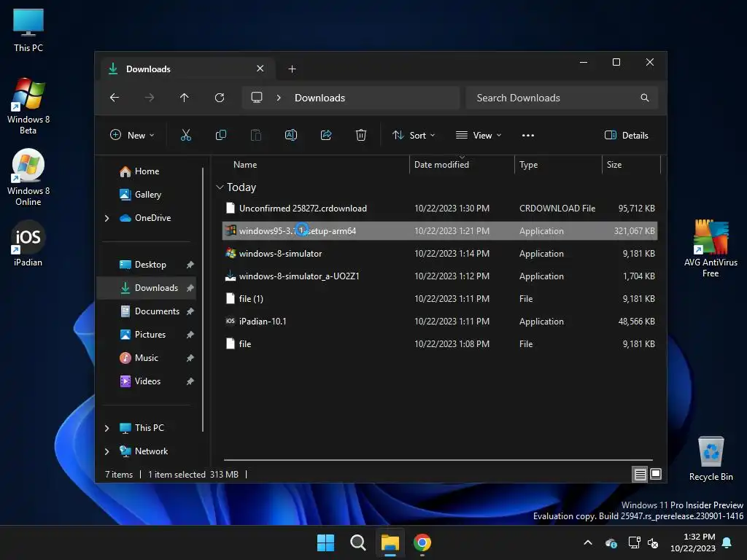Open Music in navigation pane
The image size is (747, 560).
pyautogui.click(x=148, y=358)
